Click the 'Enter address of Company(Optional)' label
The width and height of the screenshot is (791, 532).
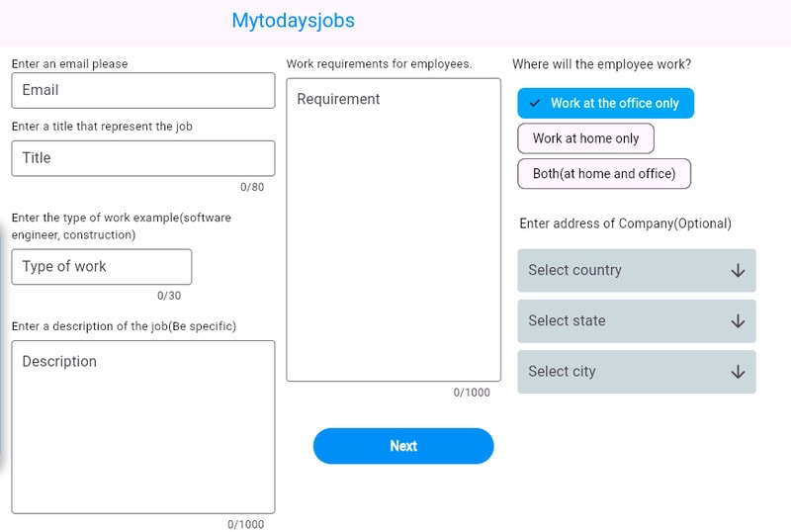coord(625,223)
